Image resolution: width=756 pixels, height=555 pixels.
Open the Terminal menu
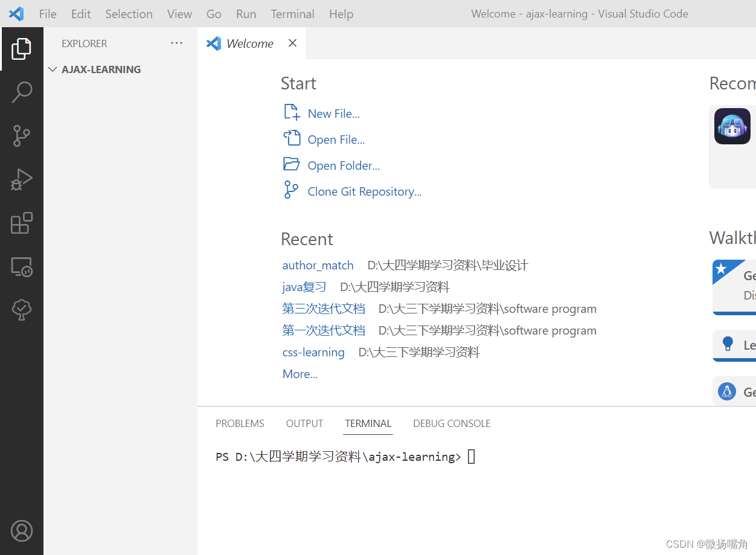292,14
